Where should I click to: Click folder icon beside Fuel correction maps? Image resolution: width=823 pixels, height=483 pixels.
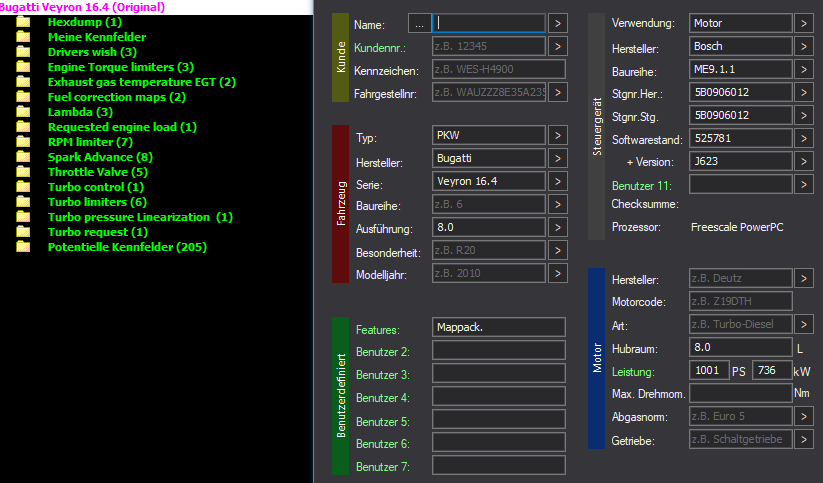coord(23,97)
